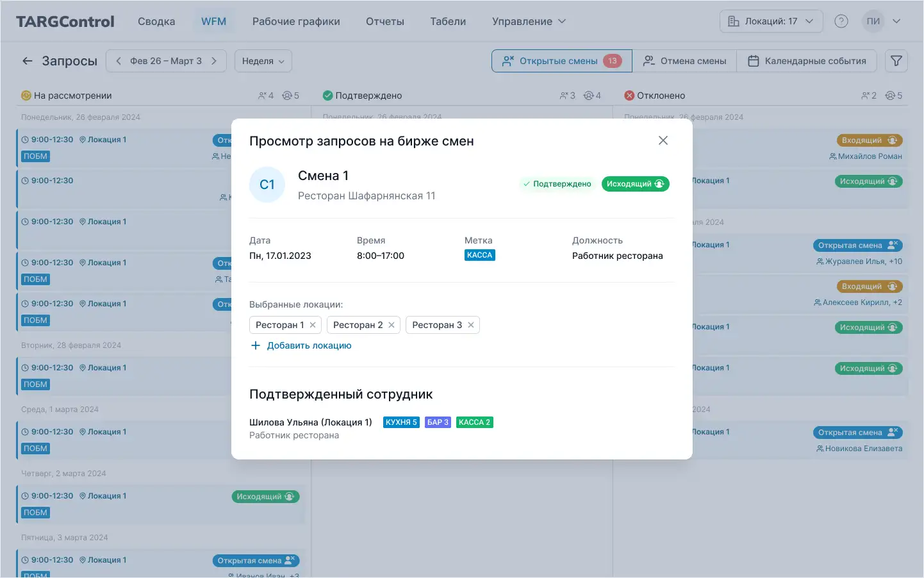This screenshot has width=924, height=578.
Task: Click the Подтверждено status badge in dialog
Action: coord(557,184)
